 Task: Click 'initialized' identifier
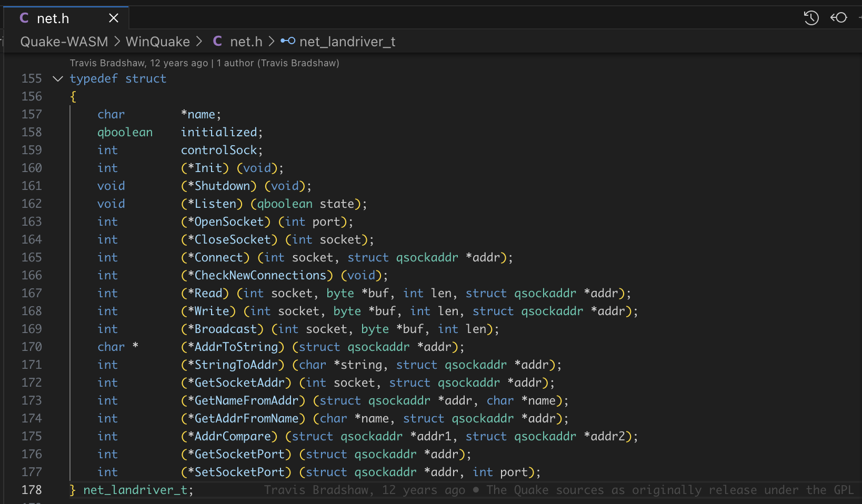(x=219, y=133)
